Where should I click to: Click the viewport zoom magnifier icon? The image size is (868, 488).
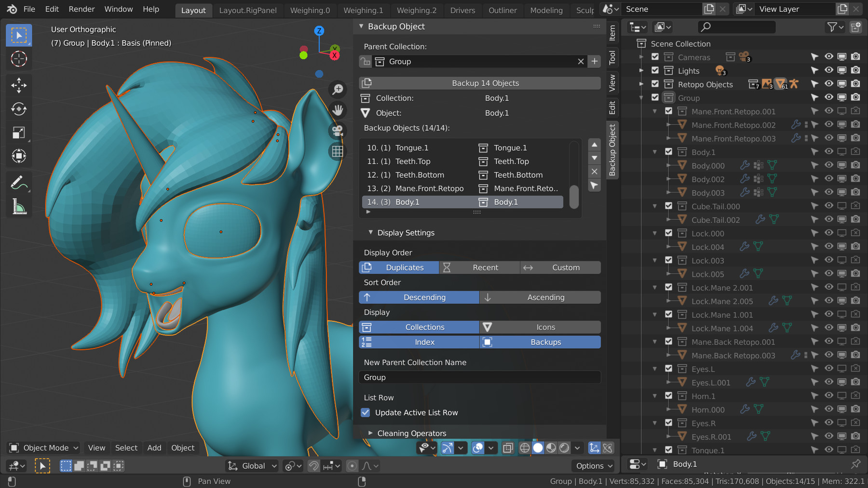[338, 89]
